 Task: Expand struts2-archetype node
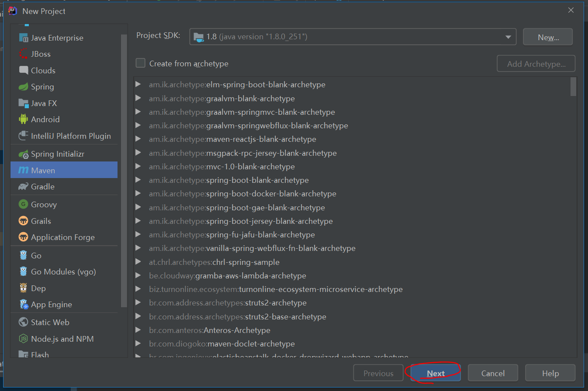pyautogui.click(x=138, y=303)
